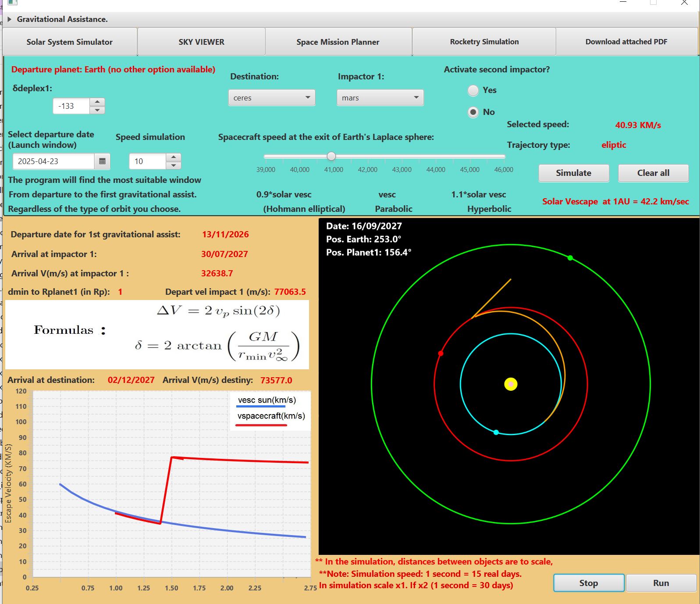The image size is (700, 604).
Task: Minimize the application window
Action: pyautogui.click(x=623, y=3)
